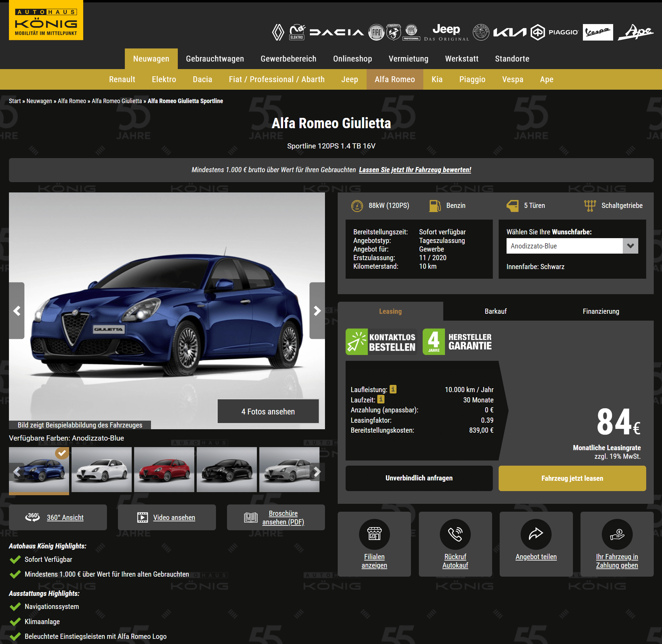The width and height of the screenshot is (662, 644).
Task: Click the Kontaktlos Bestellen badge
Action: [x=381, y=342]
